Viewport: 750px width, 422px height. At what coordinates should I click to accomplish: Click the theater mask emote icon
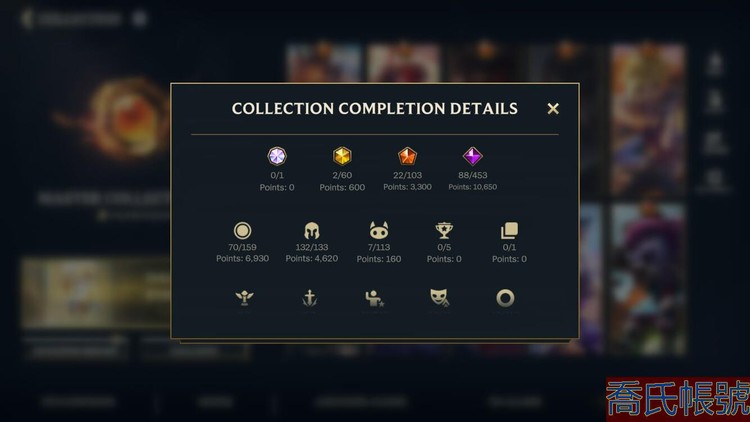439,298
